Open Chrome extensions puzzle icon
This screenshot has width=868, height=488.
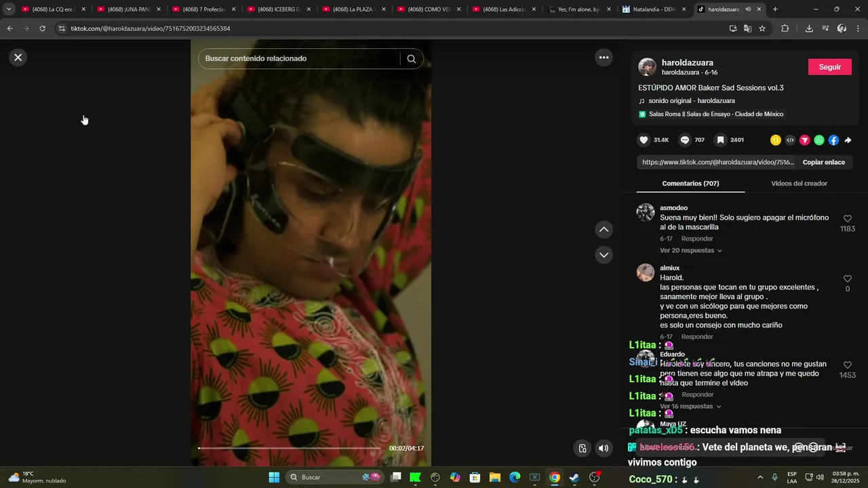pos(785,28)
